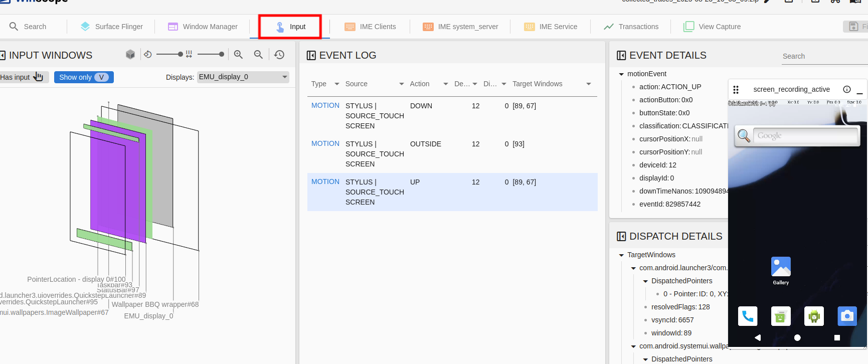Select the Input tab
Screen dimensions: 868x364
pos(290,27)
